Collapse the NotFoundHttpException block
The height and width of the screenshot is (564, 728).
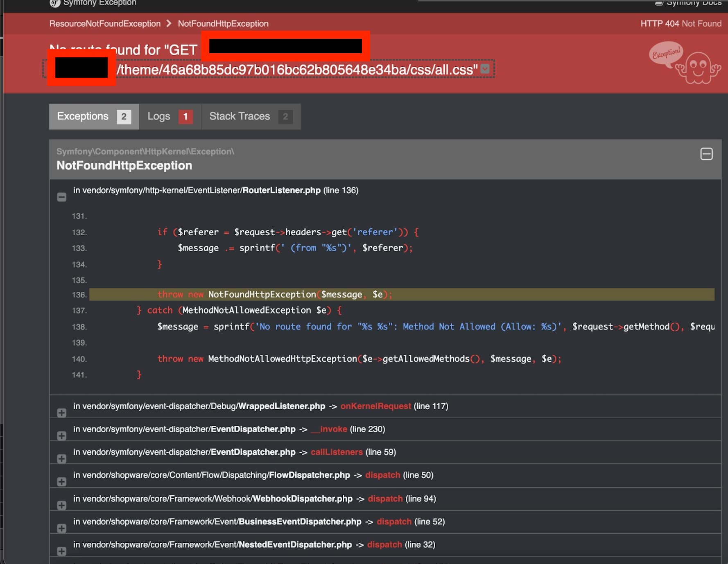point(706,154)
